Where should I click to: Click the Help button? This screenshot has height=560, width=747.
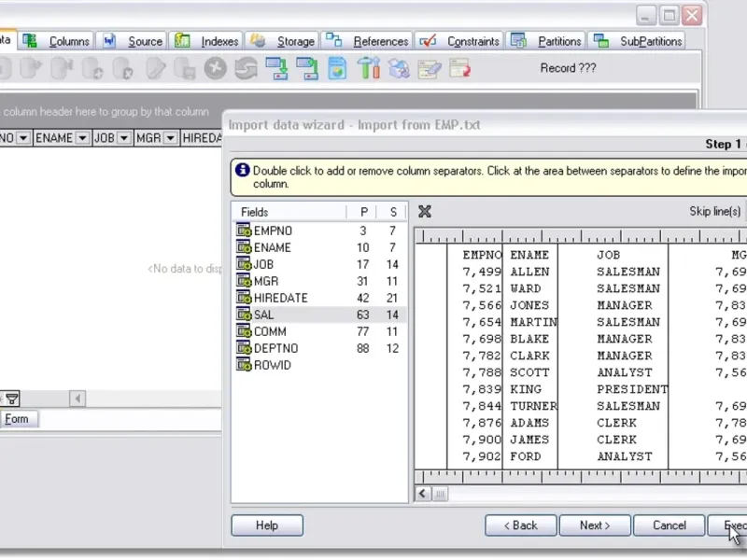click(x=267, y=525)
